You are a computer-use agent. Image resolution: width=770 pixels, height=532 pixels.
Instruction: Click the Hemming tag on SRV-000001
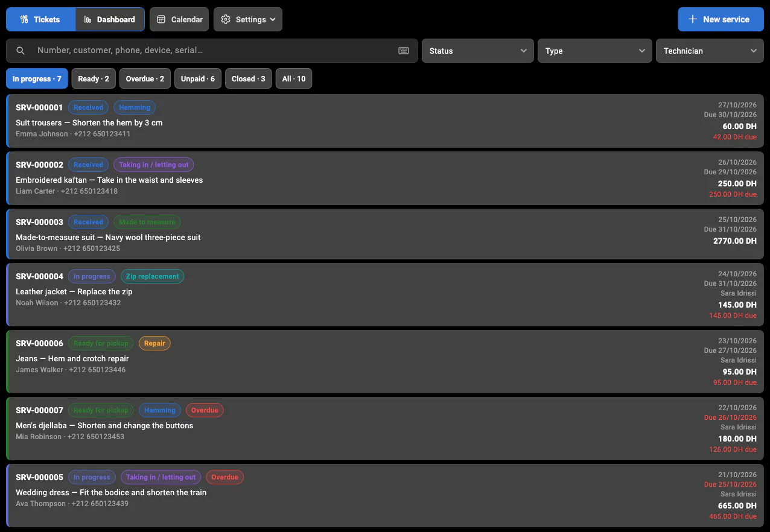[135, 107]
